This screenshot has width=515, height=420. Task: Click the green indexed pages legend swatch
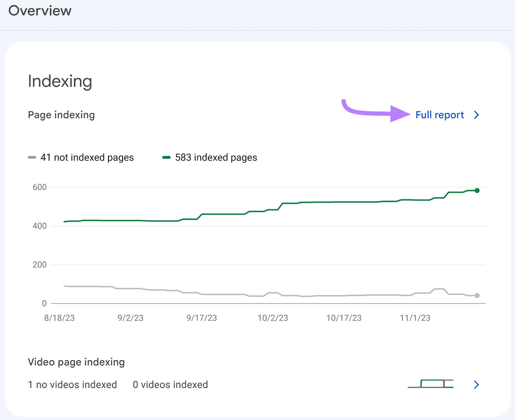coord(166,157)
